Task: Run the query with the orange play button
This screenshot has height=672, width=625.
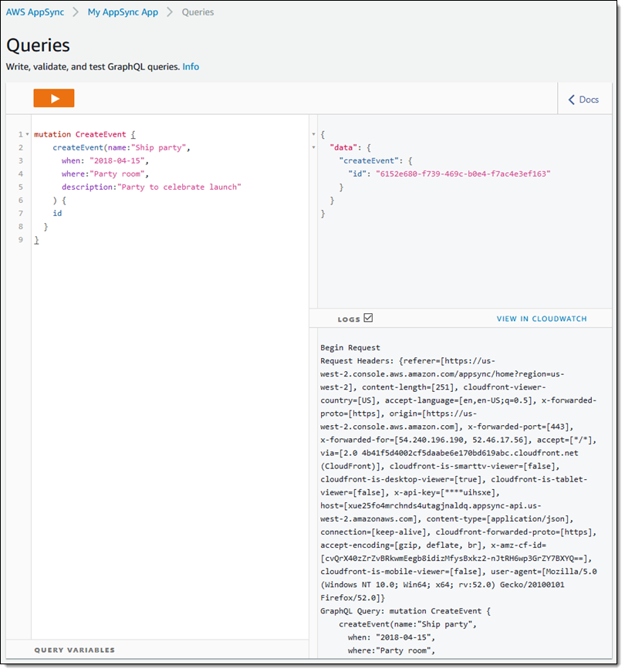Action: (x=54, y=99)
